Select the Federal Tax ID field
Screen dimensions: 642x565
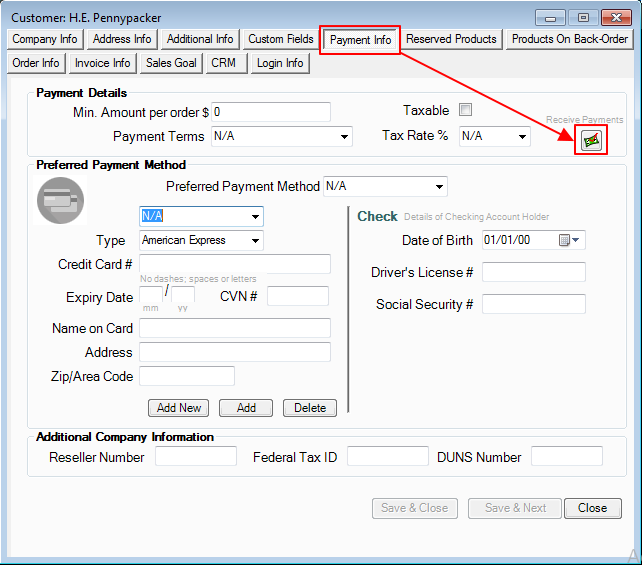click(387, 457)
